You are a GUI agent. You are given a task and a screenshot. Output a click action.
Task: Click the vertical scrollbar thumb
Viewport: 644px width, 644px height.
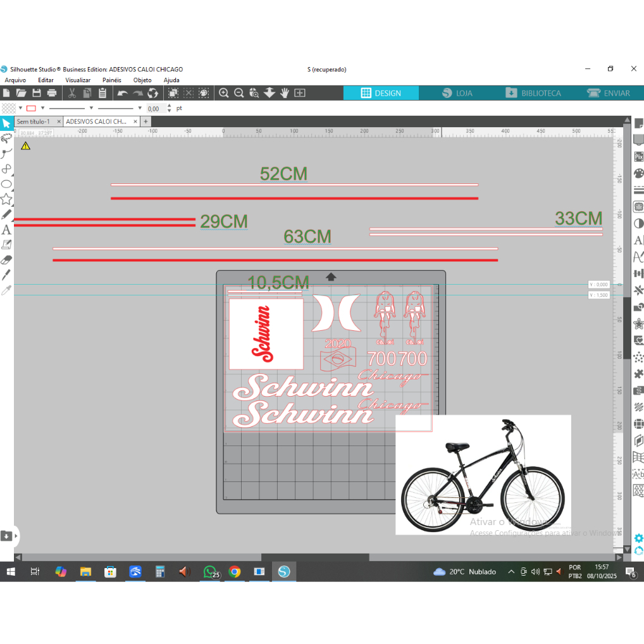(x=627, y=328)
